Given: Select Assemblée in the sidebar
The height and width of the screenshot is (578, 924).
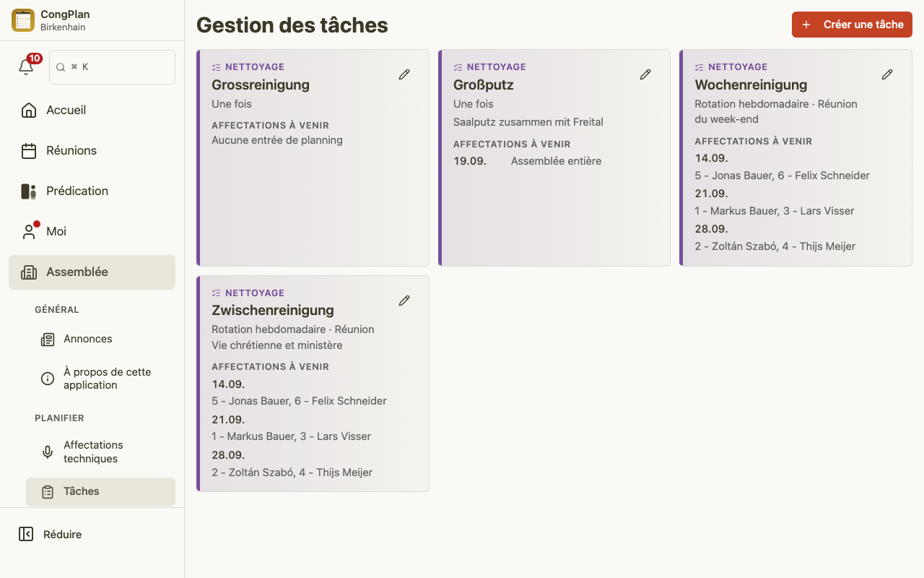Looking at the screenshot, I should coord(92,272).
